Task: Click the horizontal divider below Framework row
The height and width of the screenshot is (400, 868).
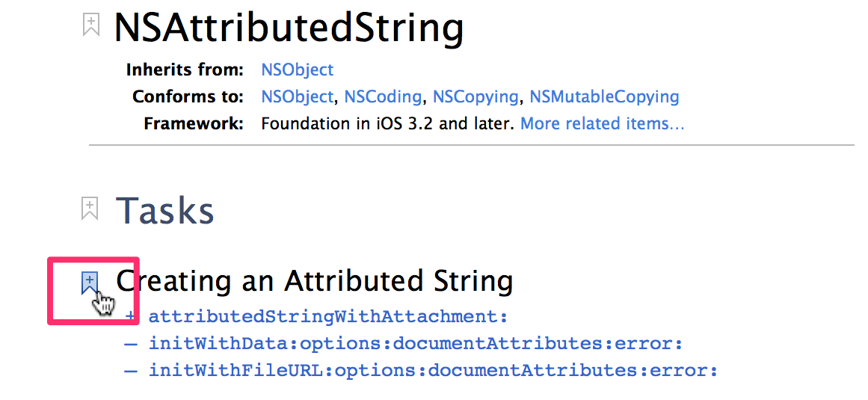Action: (x=472, y=145)
